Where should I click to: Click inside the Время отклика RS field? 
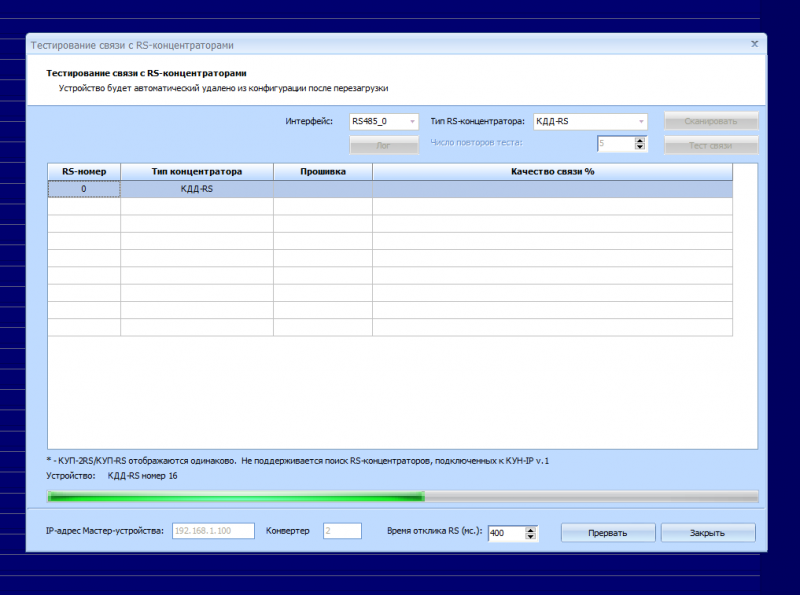507,533
